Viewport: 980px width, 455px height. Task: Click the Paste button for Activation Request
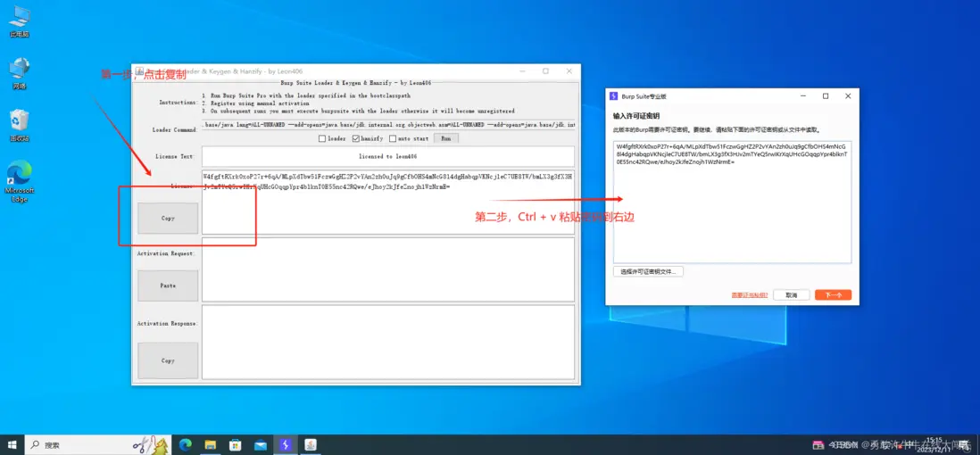[168, 286]
